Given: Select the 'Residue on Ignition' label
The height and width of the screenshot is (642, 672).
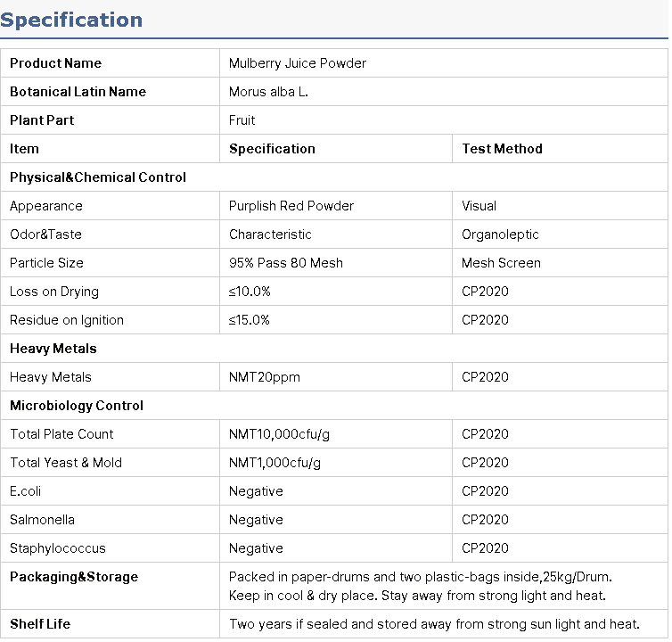Looking at the screenshot, I should (x=67, y=320).
